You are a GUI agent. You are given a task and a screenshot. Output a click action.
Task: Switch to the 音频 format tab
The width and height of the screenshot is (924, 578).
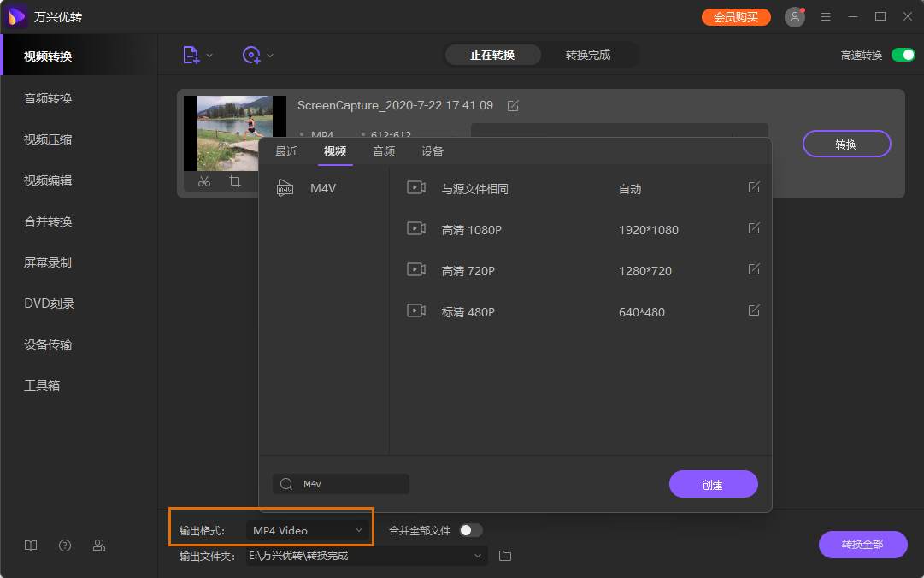point(384,151)
